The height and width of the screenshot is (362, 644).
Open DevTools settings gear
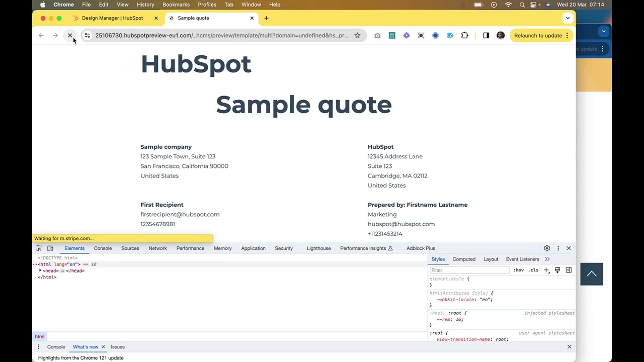pyautogui.click(x=547, y=248)
